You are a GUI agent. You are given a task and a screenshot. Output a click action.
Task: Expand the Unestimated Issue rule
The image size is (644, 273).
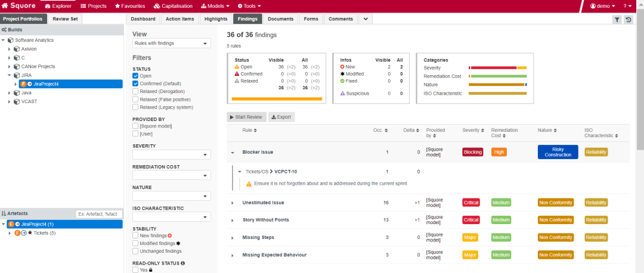click(233, 203)
